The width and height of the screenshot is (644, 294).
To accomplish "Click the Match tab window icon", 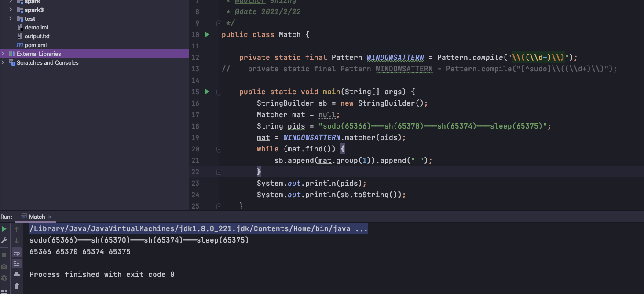I will (x=24, y=217).
